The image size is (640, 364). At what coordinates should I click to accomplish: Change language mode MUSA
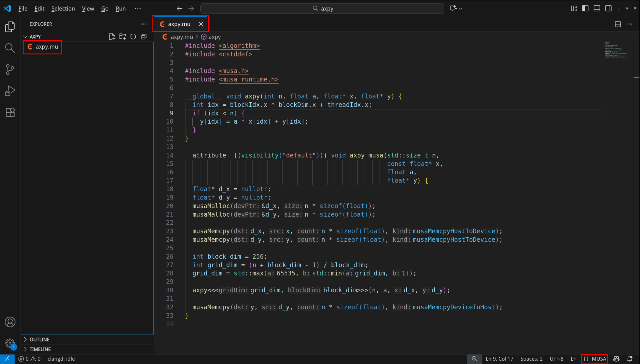(x=594, y=359)
